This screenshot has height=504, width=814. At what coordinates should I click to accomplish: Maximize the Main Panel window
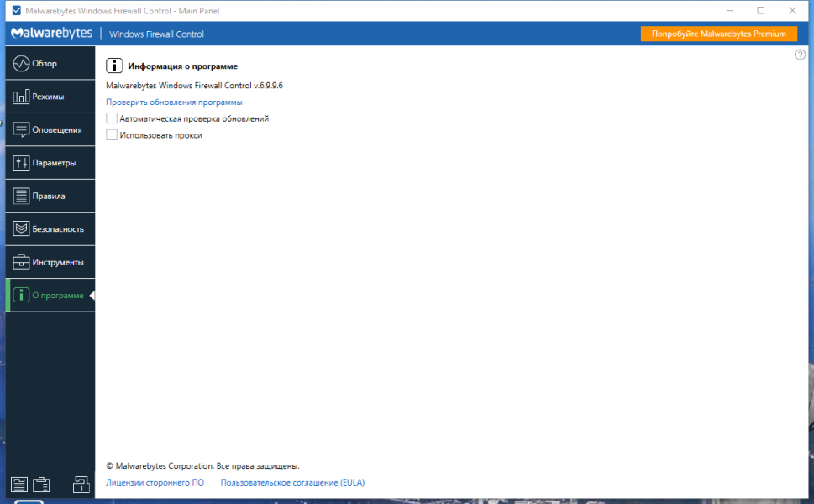(761, 10)
